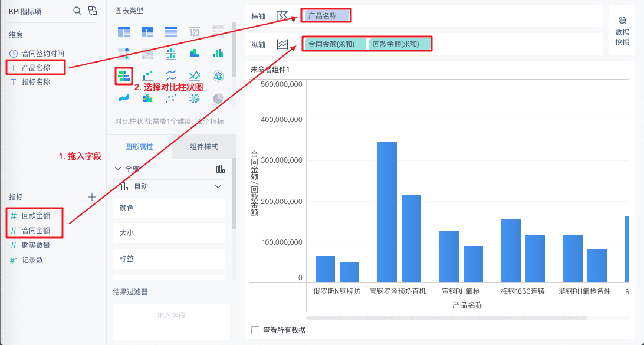The height and width of the screenshot is (345, 644).
Task: Click the 纵轴 axis icon
Action: click(282, 44)
